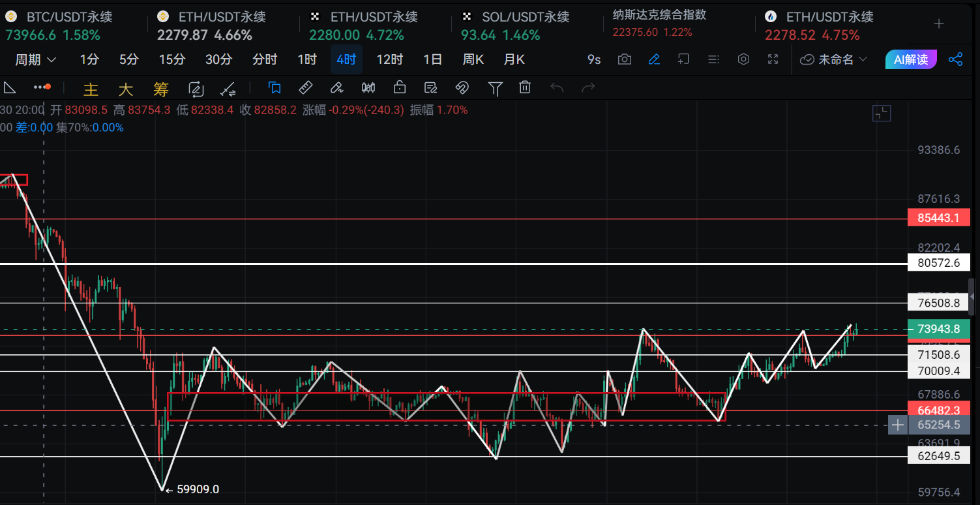This screenshot has width=980, height=505.
Task: Add a new symbol with plus button
Action: [939, 24]
